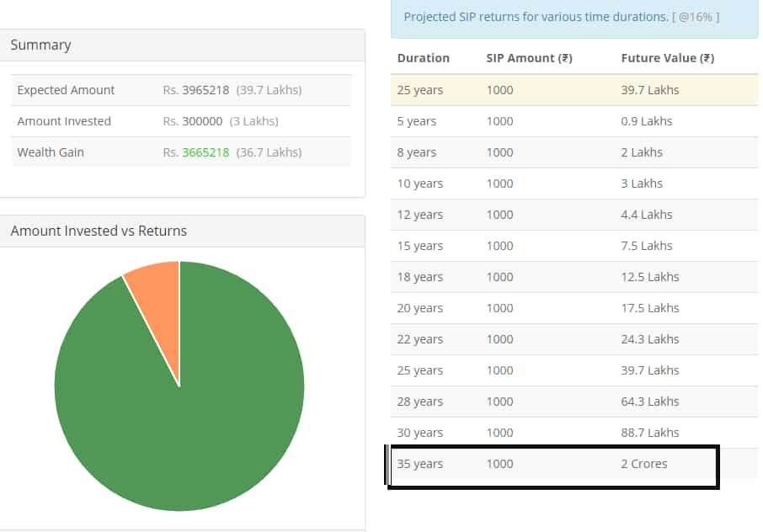Click the 1000 SIP amount in the 5 years row
763x532 pixels.
tap(499, 121)
